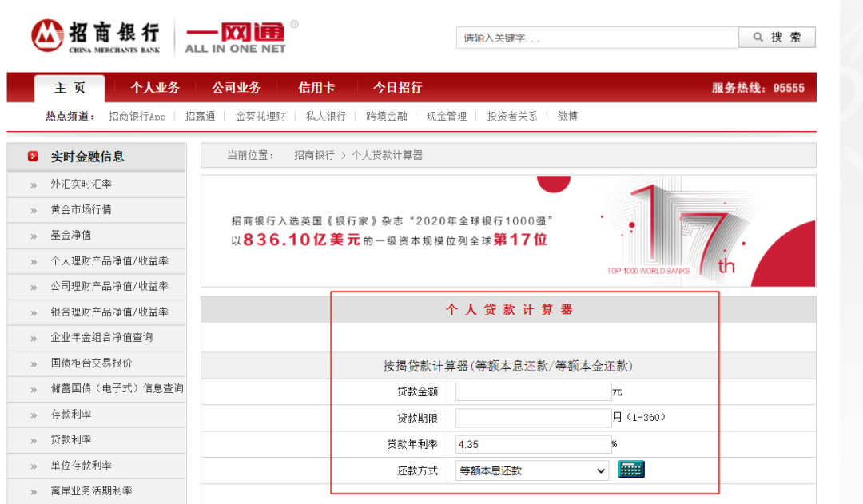Click the 贷款金额 loan amount field
The width and height of the screenshot is (863, 504).
(x=533, y=391)
